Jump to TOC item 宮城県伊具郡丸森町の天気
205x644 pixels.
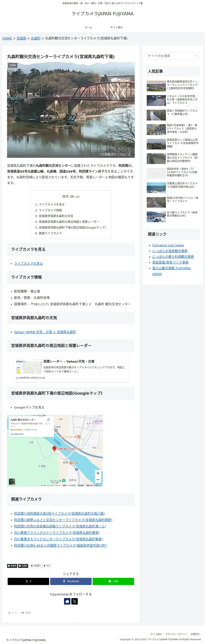tap(56, 216)
